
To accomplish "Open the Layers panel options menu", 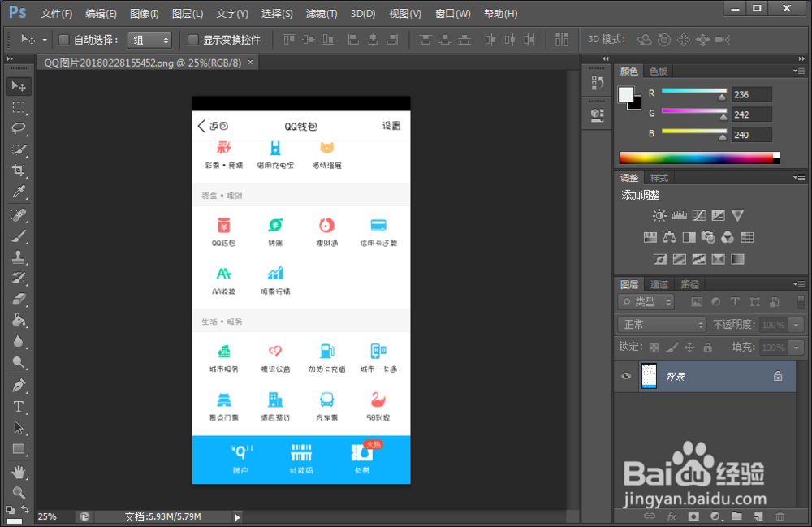I will (x=799, y=283).
